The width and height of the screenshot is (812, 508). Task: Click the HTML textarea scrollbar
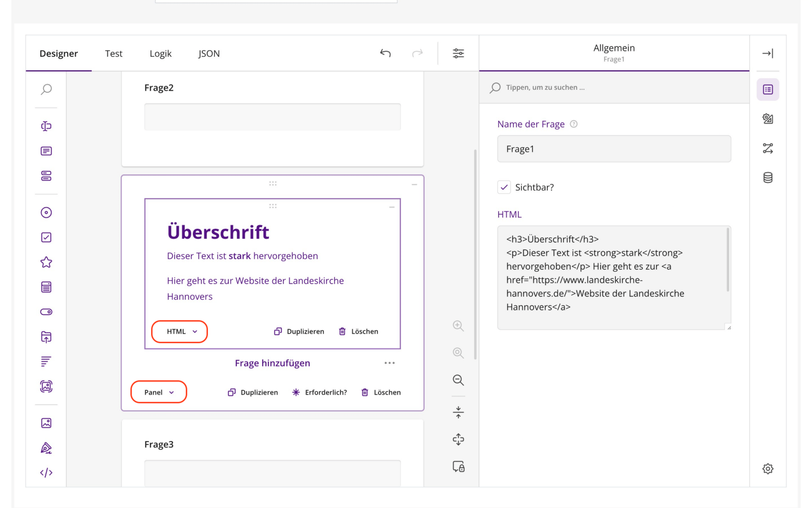click(727, 260)
